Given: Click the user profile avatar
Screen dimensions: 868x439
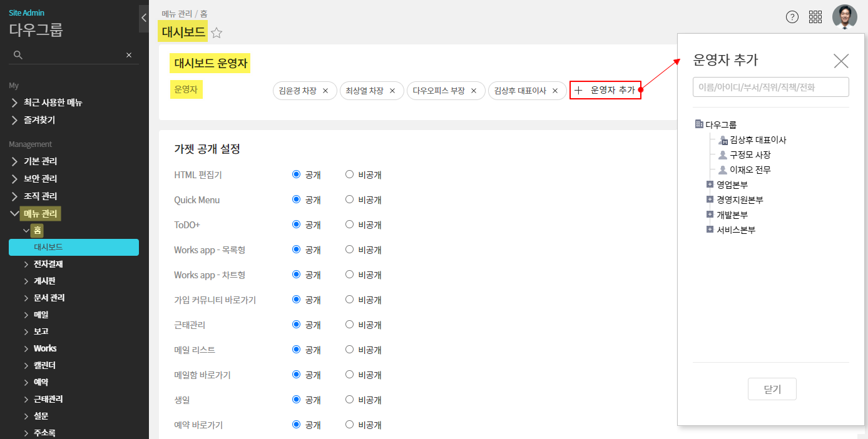Looking at the screenshot, I should coord(844,17).
